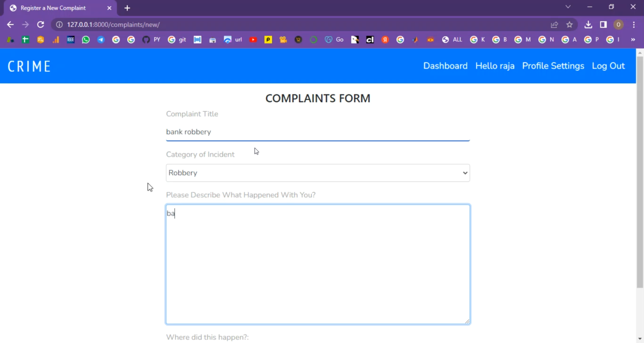Open the Google bookmark labeled P
This screenshot has width=644, height=343.
591,39
